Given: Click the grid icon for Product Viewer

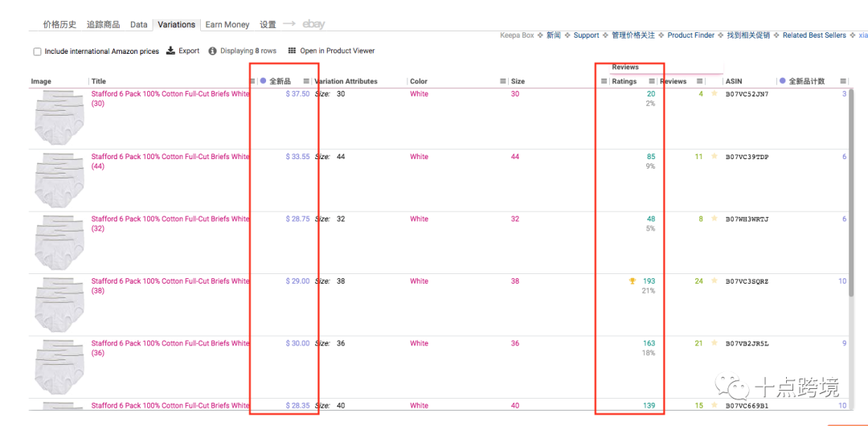Looking at the screenshot, I should click(292, 51).
